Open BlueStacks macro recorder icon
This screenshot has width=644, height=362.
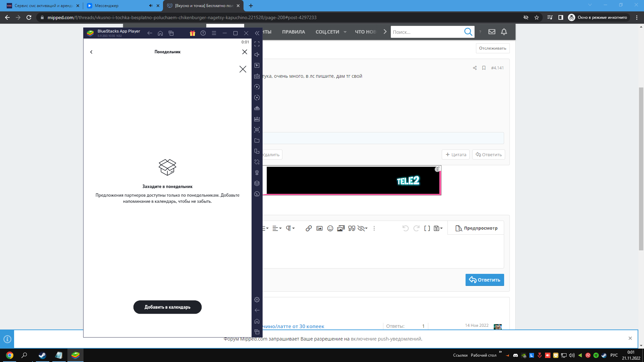pos(257,87)
